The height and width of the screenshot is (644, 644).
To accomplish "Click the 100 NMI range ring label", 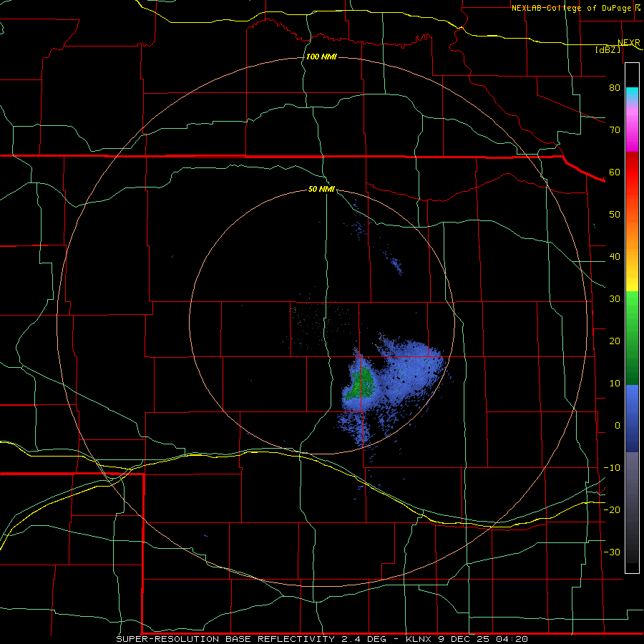I will pos(321,57).
